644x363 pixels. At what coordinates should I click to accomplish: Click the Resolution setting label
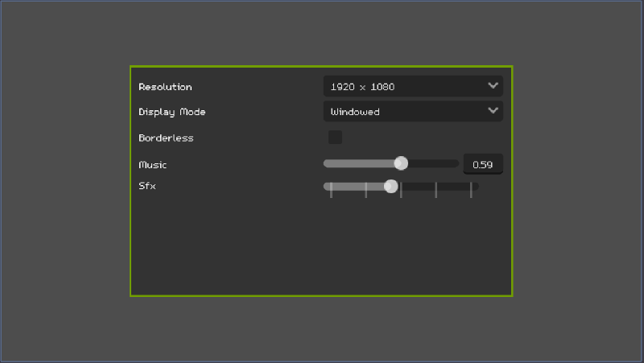coord(165,86)
